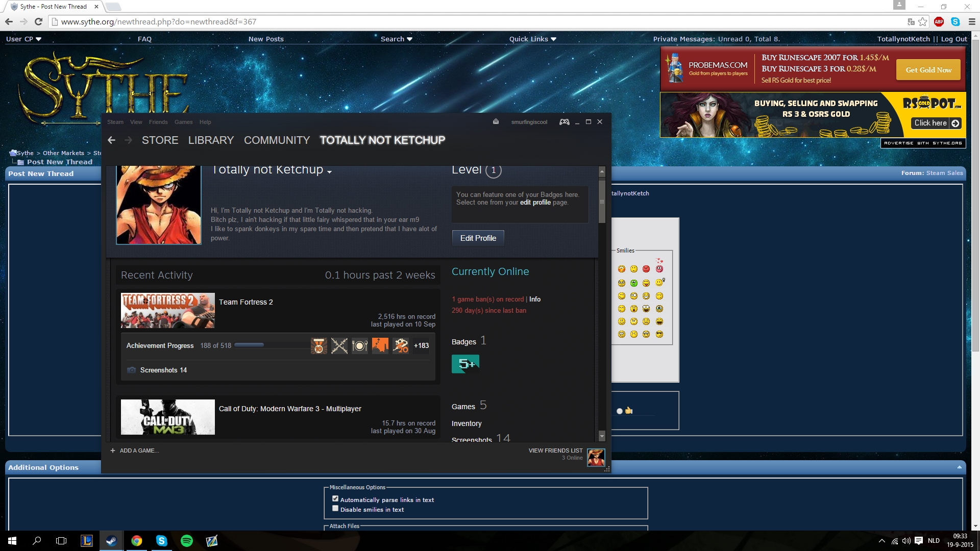Click the Team Fortress 2 game banner
This screenshot has height=551, width=980.
[168, 310]
